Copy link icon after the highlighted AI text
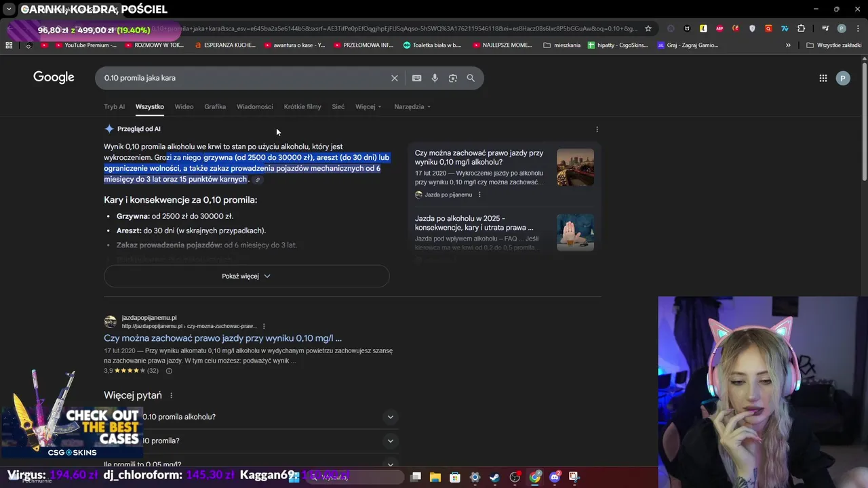 click(258, 180)
